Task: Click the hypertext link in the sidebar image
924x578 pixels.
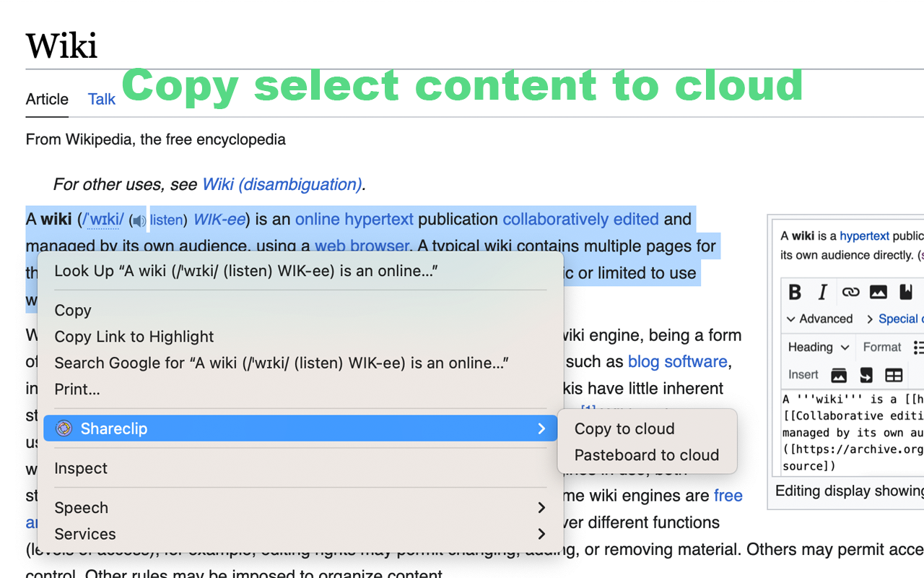Action: pyautogui.click(x=864, y=236)
